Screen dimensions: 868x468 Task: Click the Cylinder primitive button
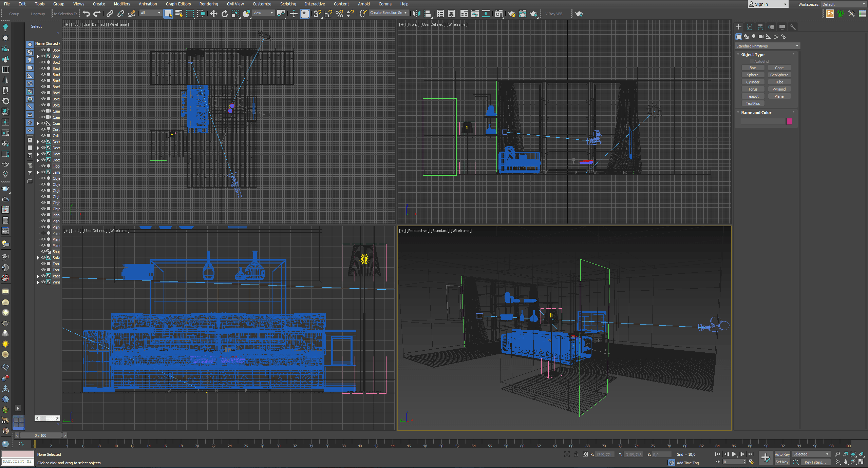pyautogui.click(x=753, y=82)
